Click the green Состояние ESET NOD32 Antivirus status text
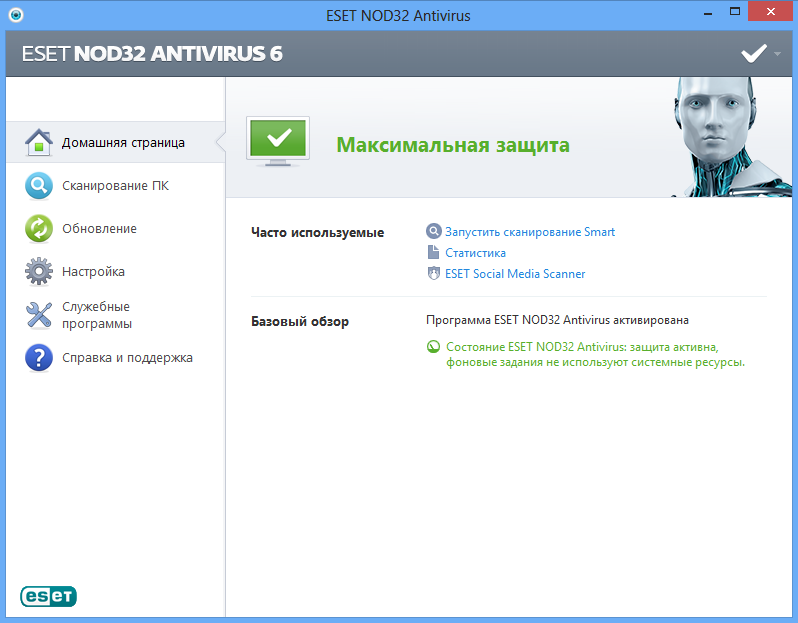Viewport: 798px width, 623px height. (595, 355)
